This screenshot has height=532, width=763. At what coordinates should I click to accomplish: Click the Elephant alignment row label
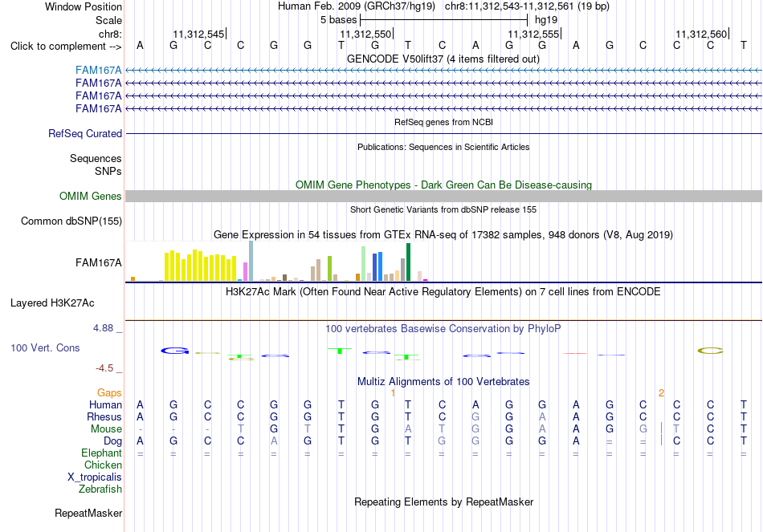(101, 453)
